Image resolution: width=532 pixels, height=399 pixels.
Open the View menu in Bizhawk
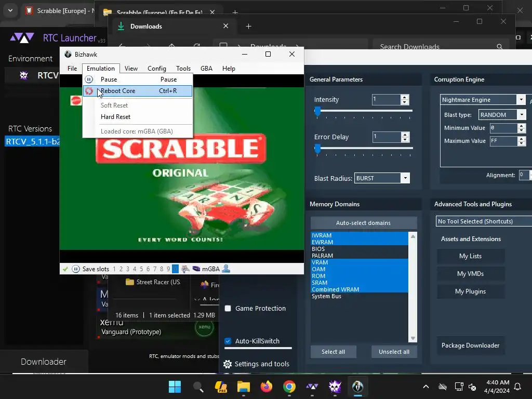pos(131,69)
